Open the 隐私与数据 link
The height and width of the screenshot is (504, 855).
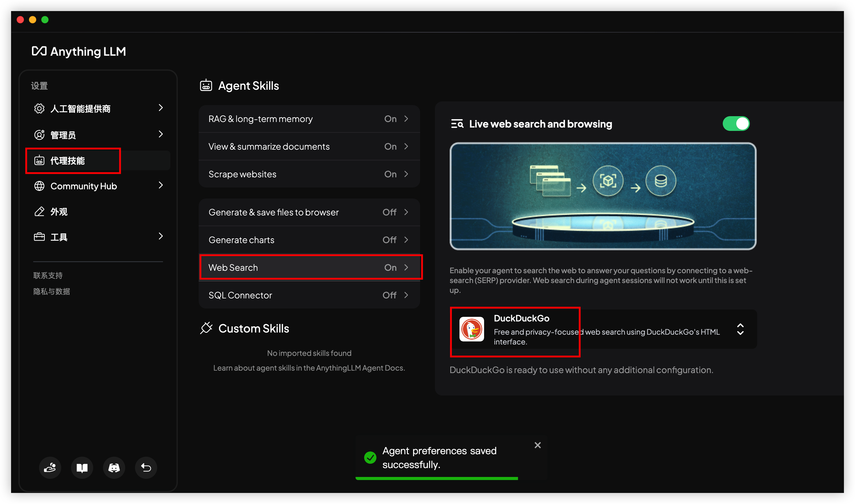click(x=52, y=291)
